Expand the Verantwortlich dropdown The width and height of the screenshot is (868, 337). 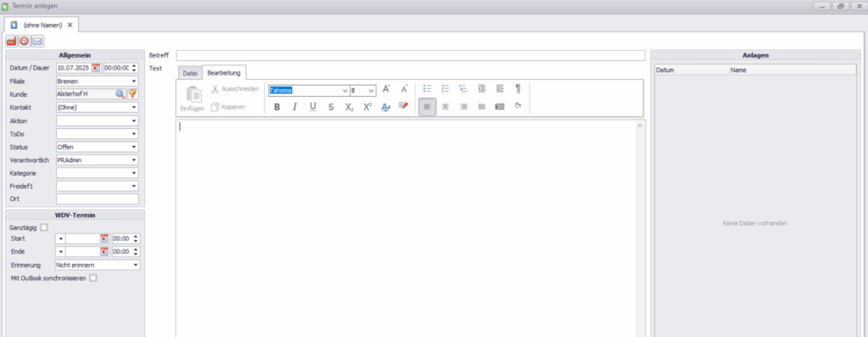click(134, 160)
